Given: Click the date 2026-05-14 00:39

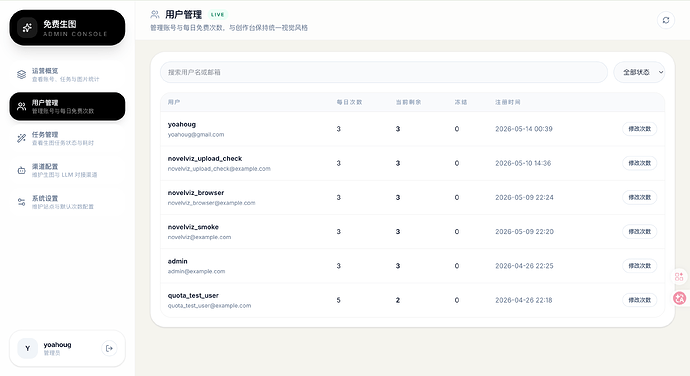Looking at the screenshot, I should [x=524, y=129].
